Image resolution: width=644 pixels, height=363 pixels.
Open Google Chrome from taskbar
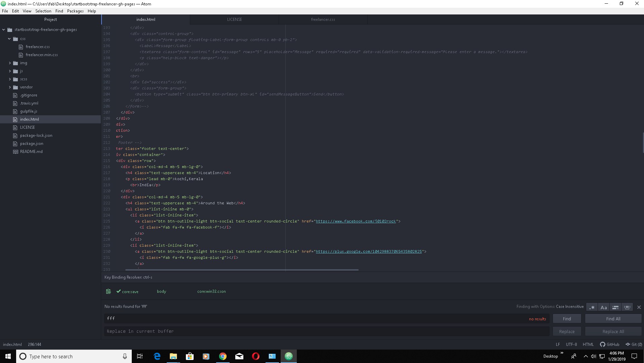coord(223,356)
